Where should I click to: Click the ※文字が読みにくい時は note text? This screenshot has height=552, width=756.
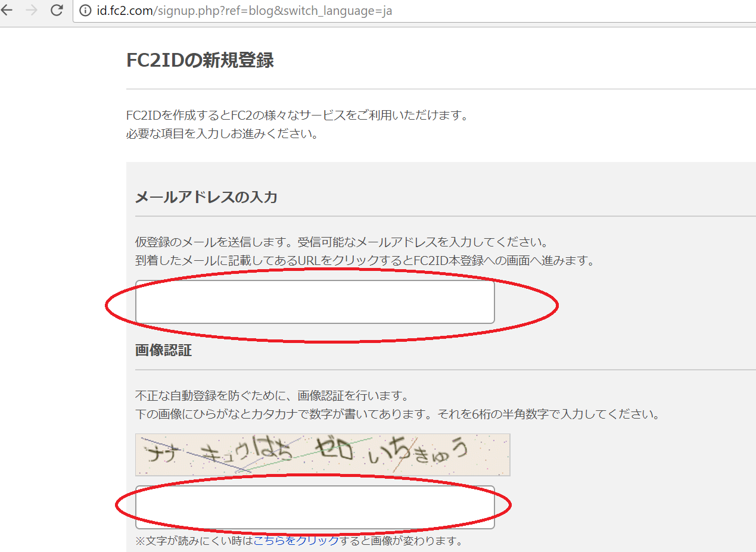tap(194, 541)
